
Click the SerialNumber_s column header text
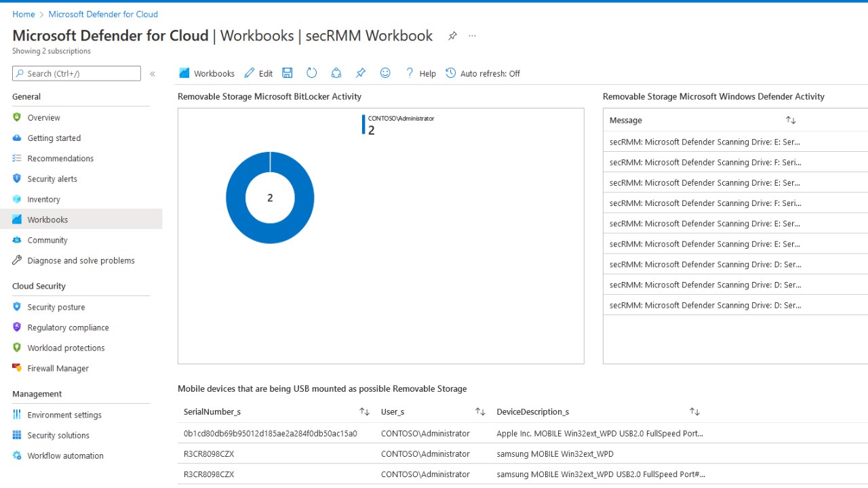coord(212,411)
